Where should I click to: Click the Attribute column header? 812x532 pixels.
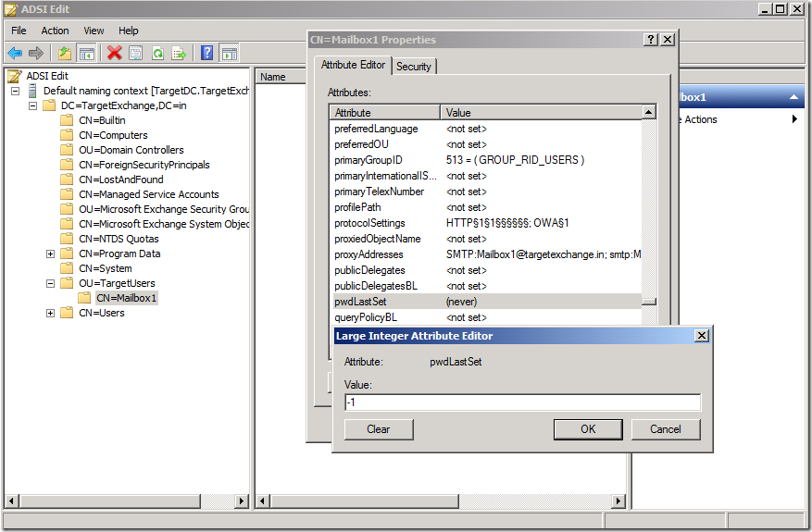385,112
